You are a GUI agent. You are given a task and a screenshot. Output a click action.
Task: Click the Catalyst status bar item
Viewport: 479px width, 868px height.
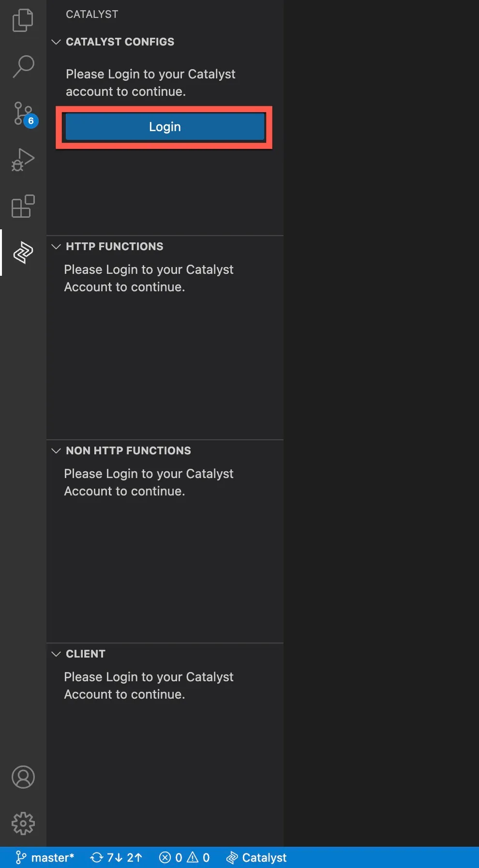click(256, 858)
